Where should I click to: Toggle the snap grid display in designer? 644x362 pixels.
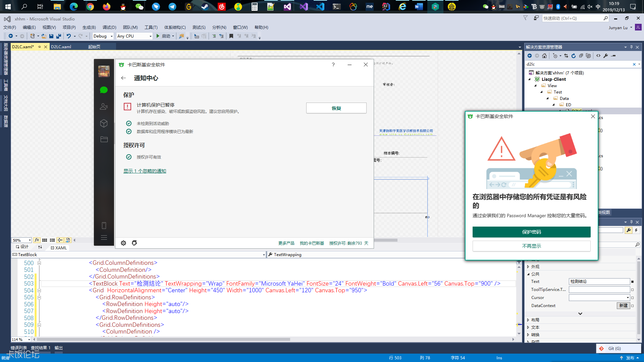pos(45,240)
